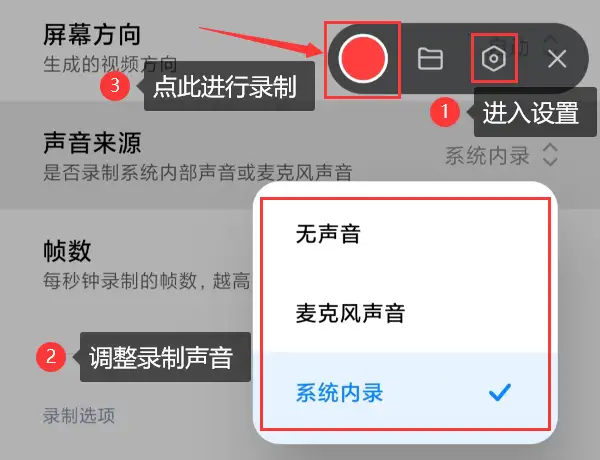Screen dimensions: 600x460
Task: Open the 声音来源 setting row
Action: pos(300,155)
